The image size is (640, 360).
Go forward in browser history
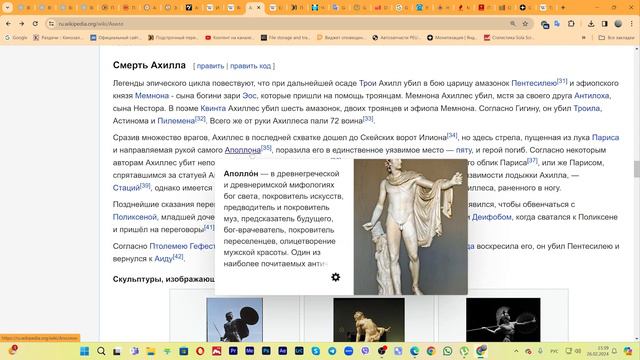[x=22, y=24]
